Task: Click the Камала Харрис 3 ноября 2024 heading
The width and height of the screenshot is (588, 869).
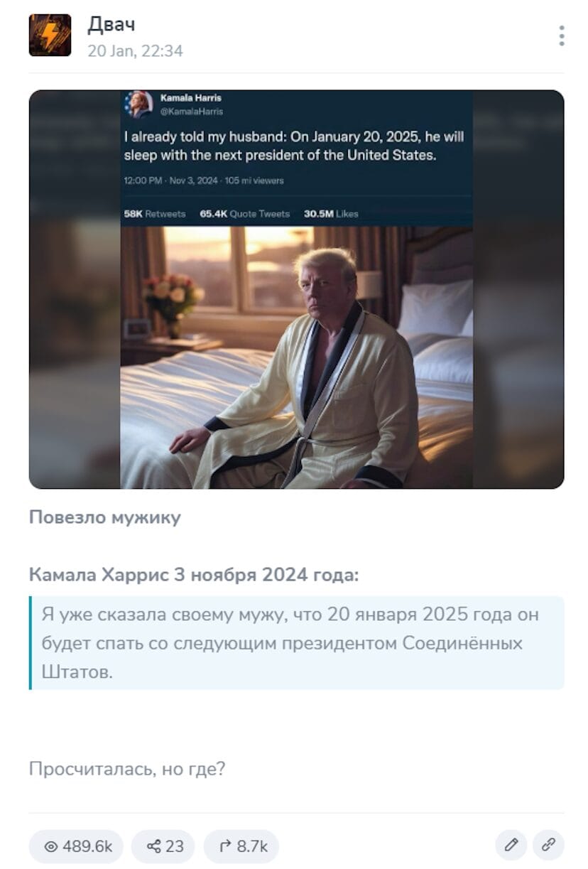Action: pos(194,575)
